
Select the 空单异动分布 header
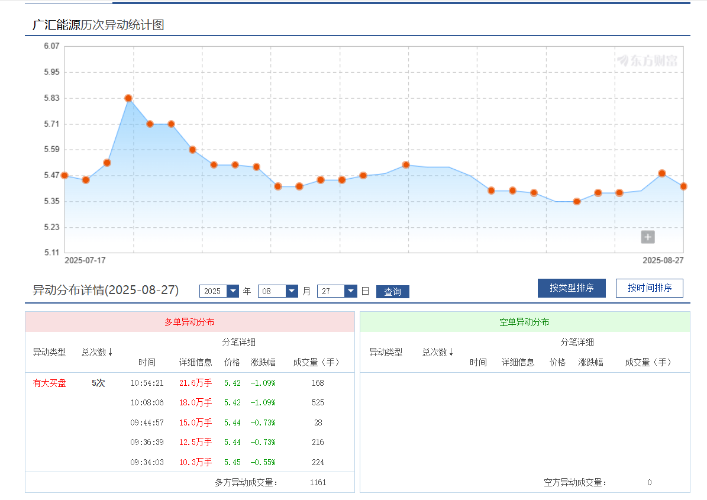[525, 322]
